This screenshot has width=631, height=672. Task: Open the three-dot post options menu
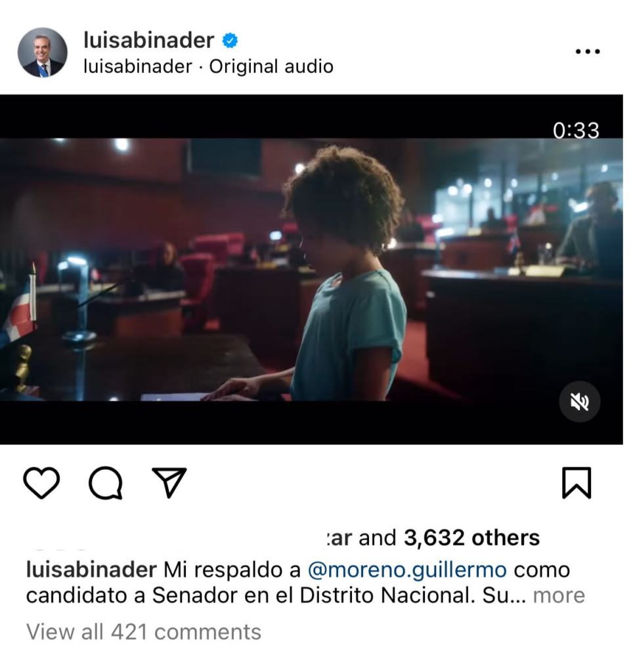[x=588, y=51]
